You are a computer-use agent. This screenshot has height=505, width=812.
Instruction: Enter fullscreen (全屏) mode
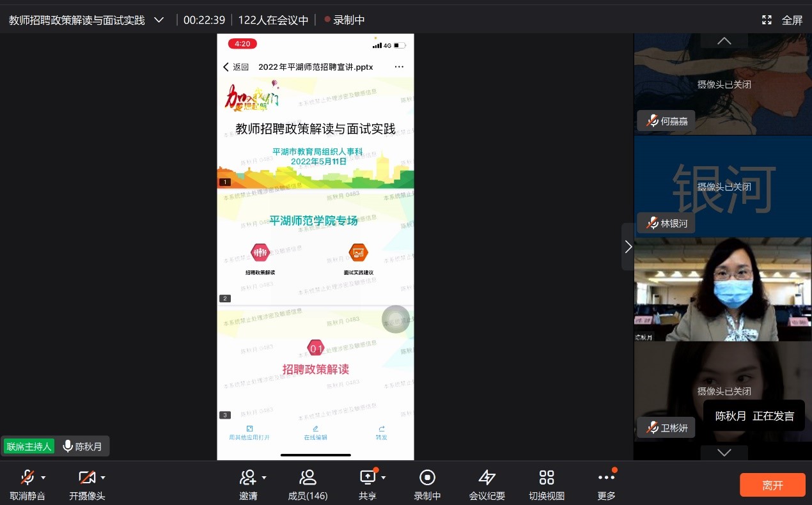pyautogui.click(x=782, y=20)
